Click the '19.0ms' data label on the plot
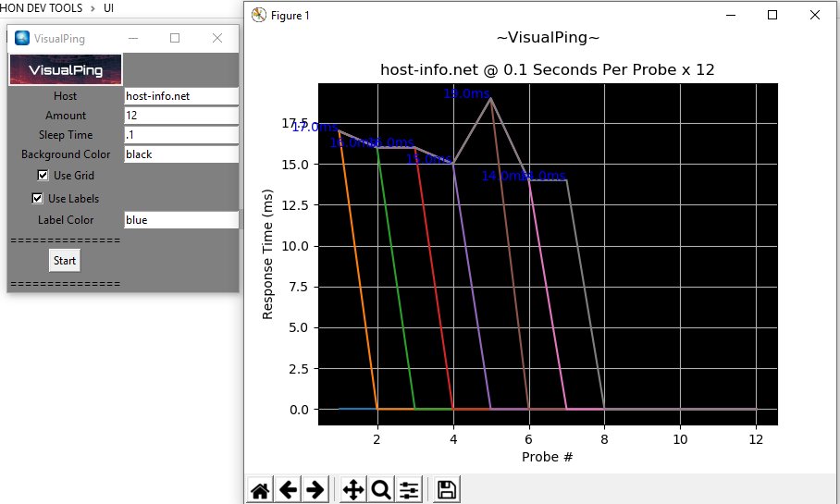Viewport: 840px width, 504px height. [466, 93]
